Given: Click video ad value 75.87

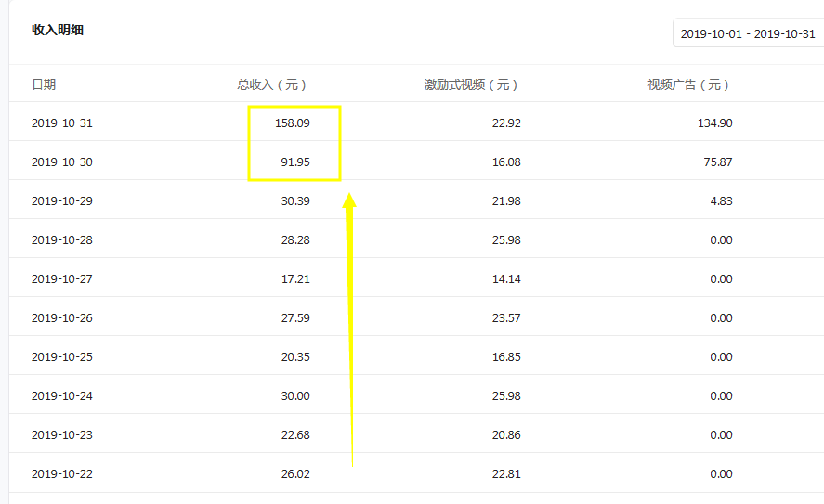Looking at the screenshot, I should pos(717,162).
